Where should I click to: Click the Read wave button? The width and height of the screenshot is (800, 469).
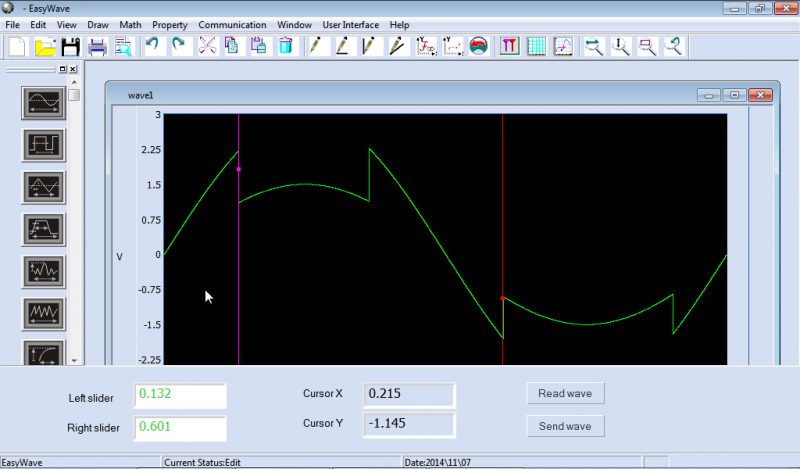[565, 393]
